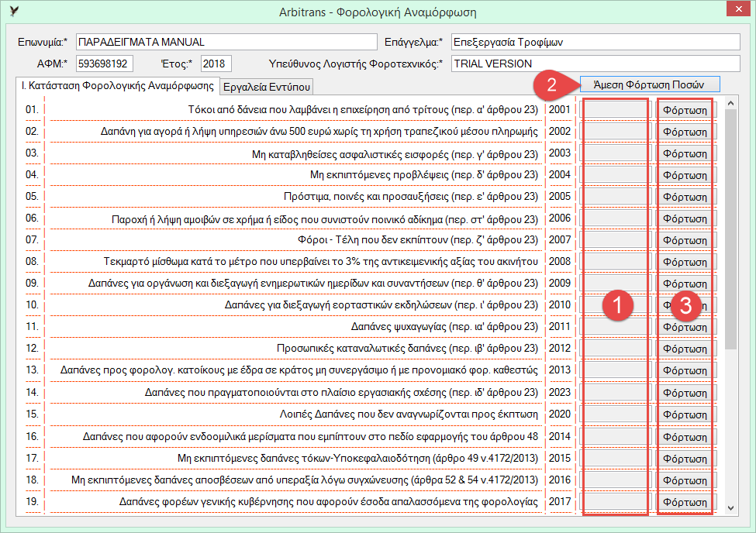Click the amount field for code 2004

pos(615,175)
